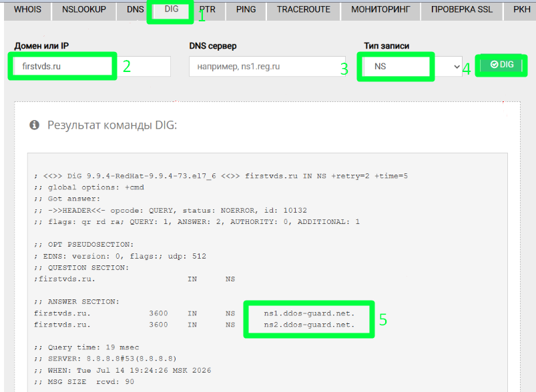This screenshot has height=392, width=536.
Task: Click the 'flags: qr rd ra' line
Action: click(196, 221)
